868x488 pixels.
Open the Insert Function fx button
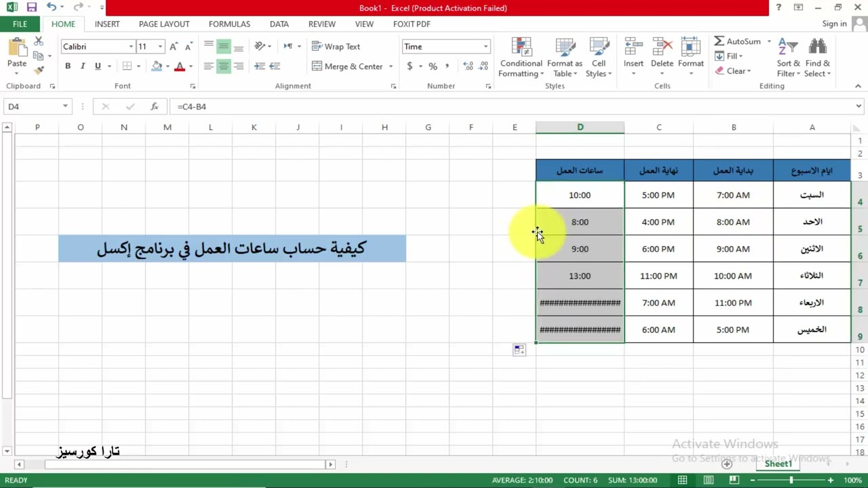point(155,106)
